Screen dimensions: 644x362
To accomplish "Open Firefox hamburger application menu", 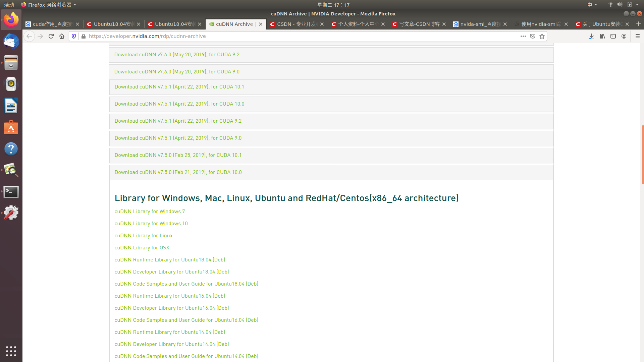I will pos(638,36).
